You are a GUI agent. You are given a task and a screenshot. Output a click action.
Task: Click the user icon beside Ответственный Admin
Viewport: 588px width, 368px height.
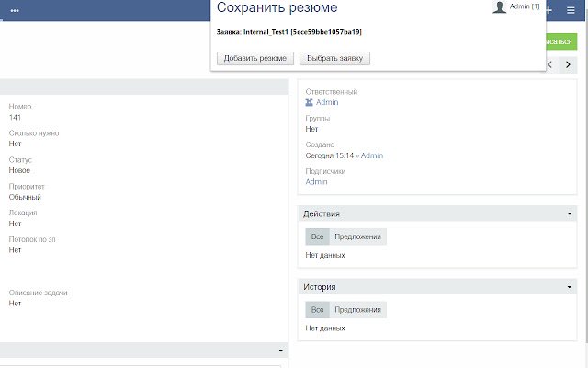tap(309, 102)
